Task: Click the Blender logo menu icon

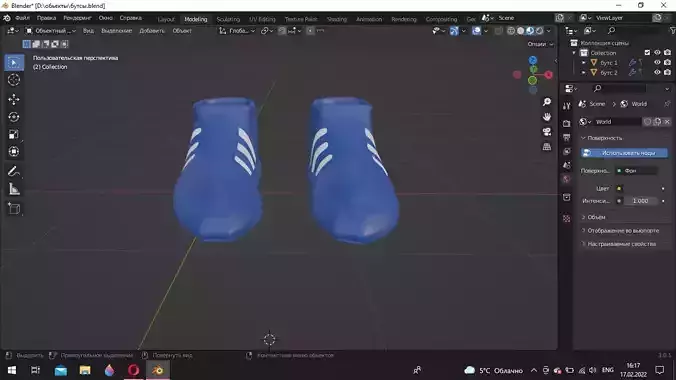Action: [x=7, y=18]
